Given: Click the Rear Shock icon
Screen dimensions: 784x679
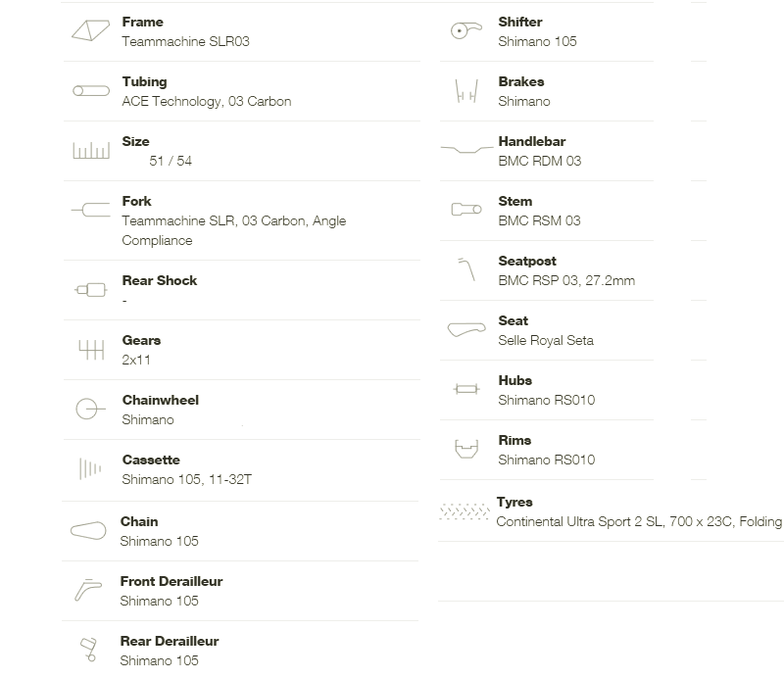Looking at the screenshot, I should coord(90,289).
